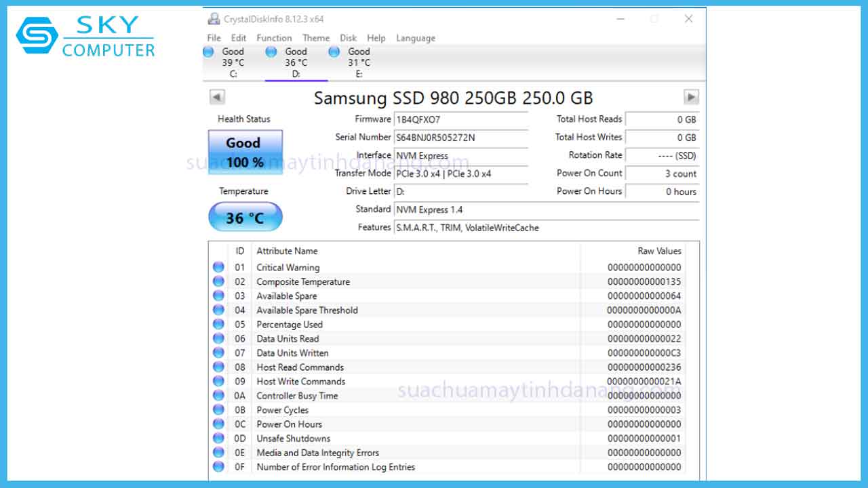Click status orb for Composite Temperature row
868x488 pixels.
pos(218,281)
